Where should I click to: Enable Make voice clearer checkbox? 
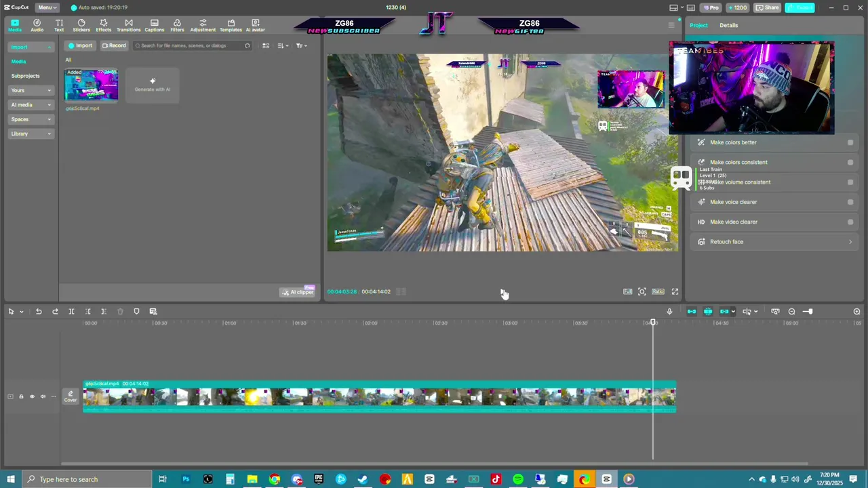click(x=850, y=202)
